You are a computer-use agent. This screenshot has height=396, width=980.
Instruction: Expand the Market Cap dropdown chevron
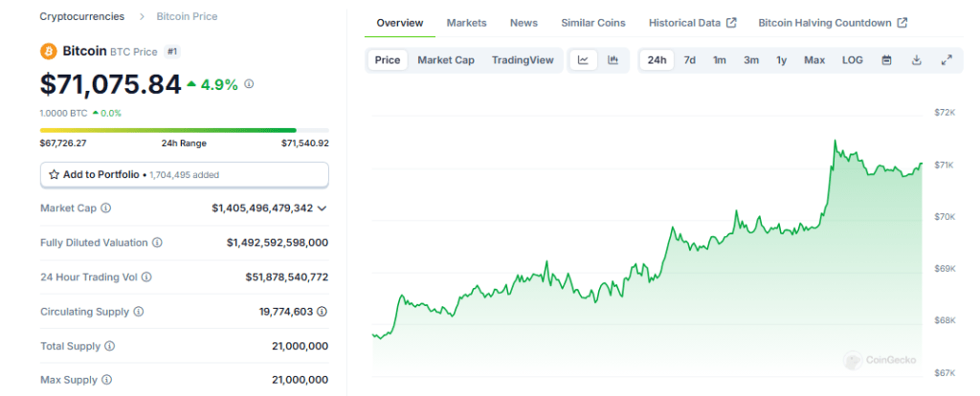click(x=323, y=208)
